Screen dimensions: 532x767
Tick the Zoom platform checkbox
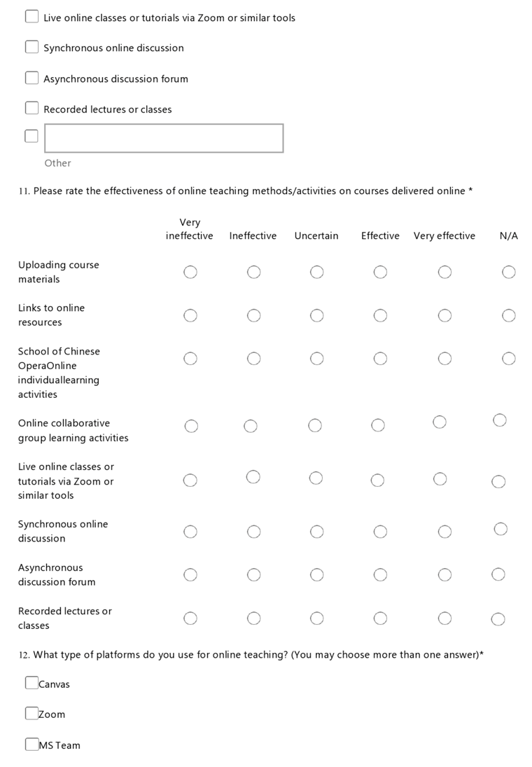point(31,714)
